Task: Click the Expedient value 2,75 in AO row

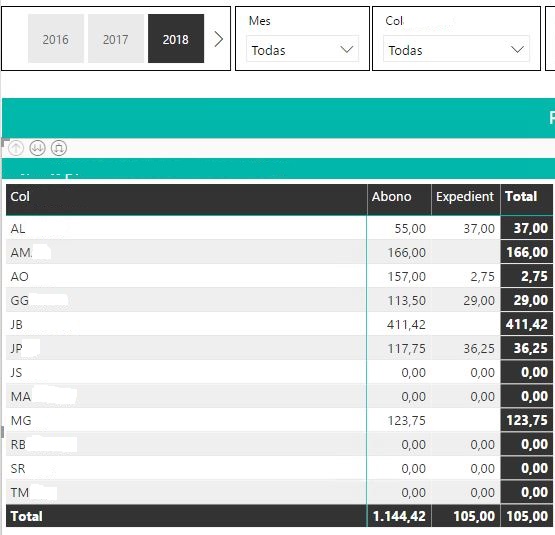Action: click(482, 277)
